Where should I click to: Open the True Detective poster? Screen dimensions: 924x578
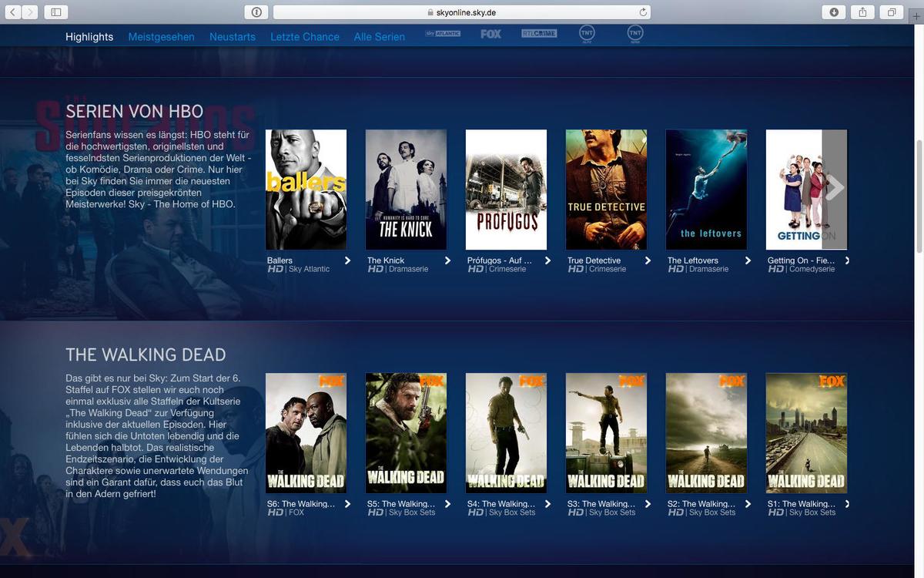point(606,190)
